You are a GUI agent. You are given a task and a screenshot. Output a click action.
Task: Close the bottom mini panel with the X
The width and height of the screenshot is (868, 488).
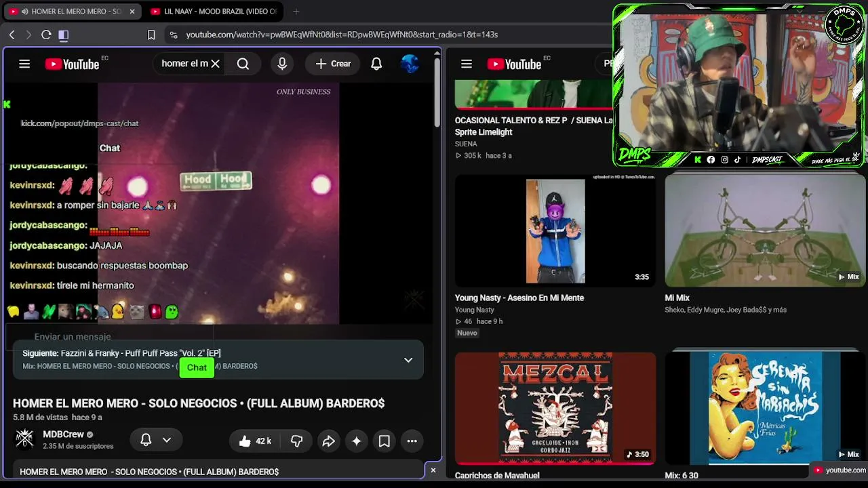click(x=433, y=470)
